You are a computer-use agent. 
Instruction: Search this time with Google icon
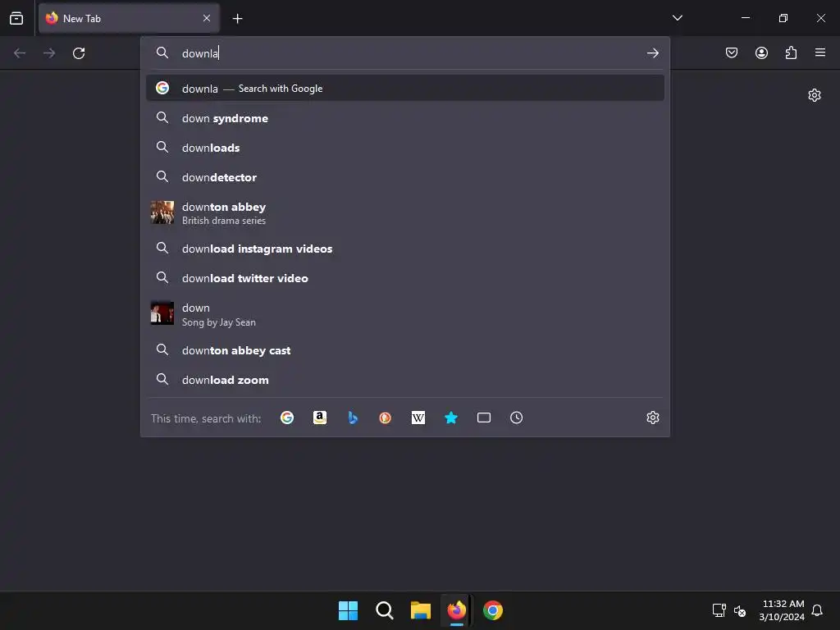[x=287, y=418]
